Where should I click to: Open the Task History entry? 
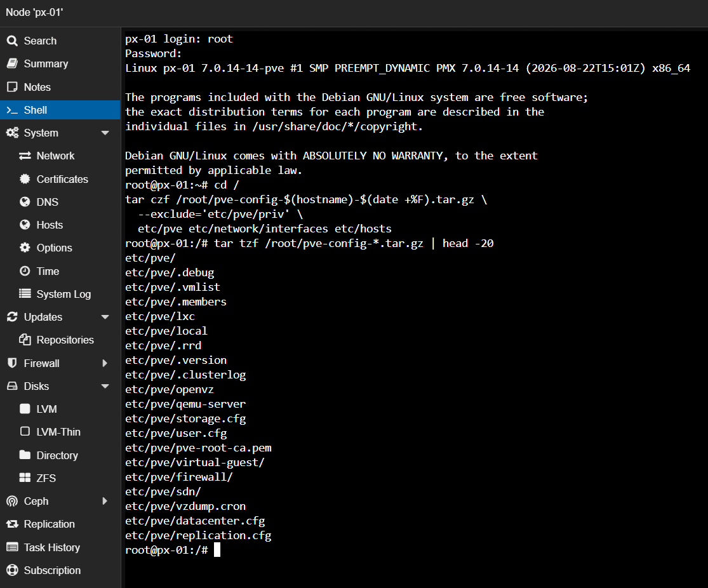pos(60,547)
